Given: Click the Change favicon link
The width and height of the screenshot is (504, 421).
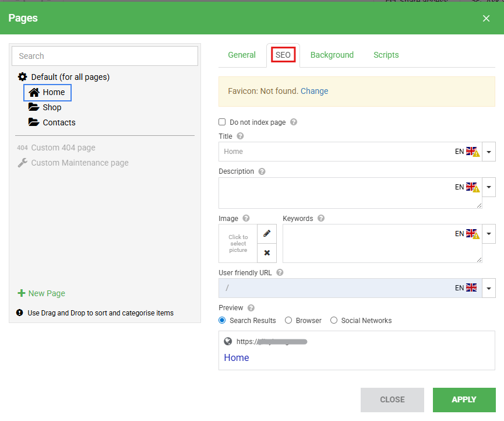Looking at the screenshot, I should 314,91.
